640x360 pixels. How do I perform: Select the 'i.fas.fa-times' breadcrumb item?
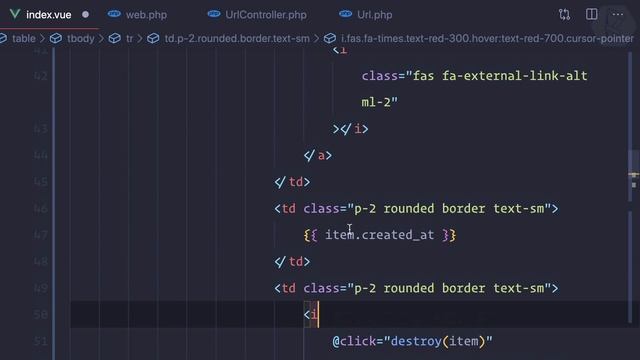(x=487, y=39)
